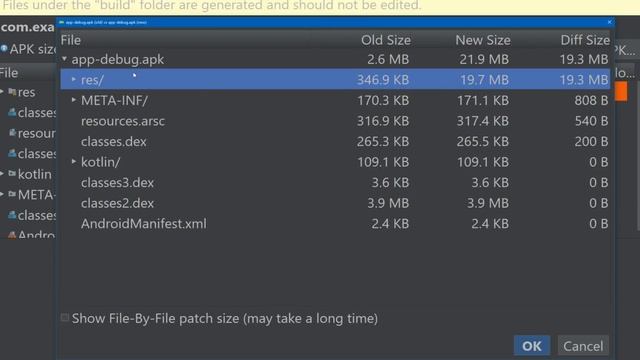Viewport: 640px width, 360px height.
Task: Click 200 B diff size of classes.dex
Action: click(x=591, y=141)
